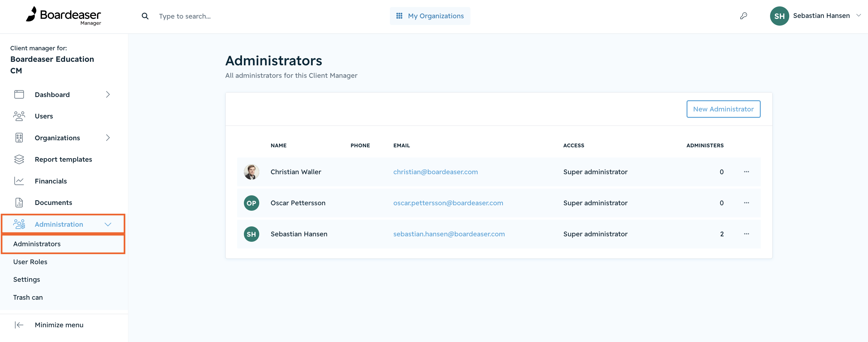Open Dashboard in the sidebar

click(52, 95)
